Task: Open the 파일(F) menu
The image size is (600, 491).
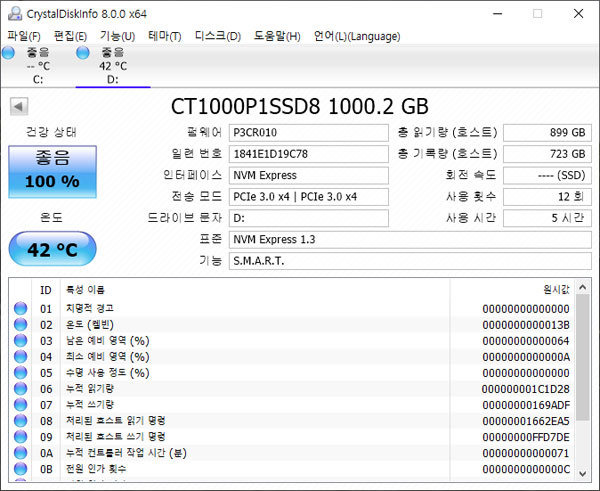Action: 24,36
